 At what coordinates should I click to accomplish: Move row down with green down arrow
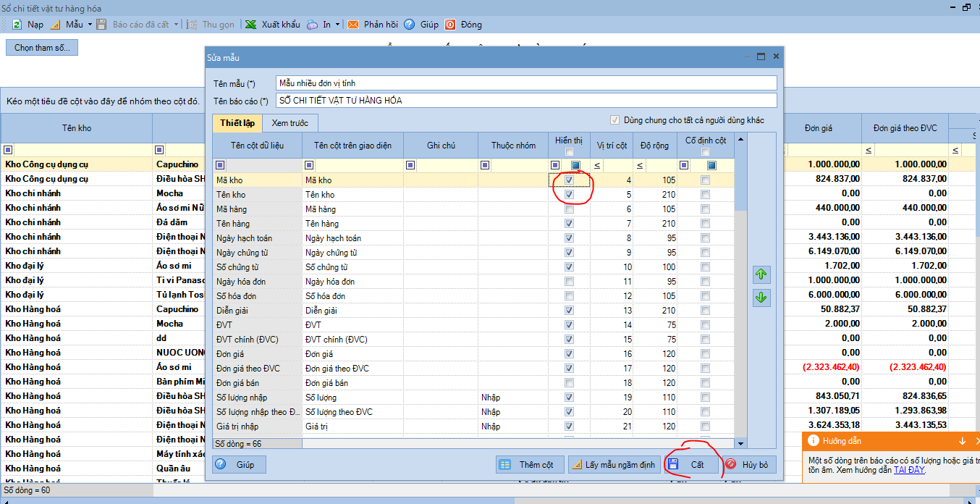761,298
